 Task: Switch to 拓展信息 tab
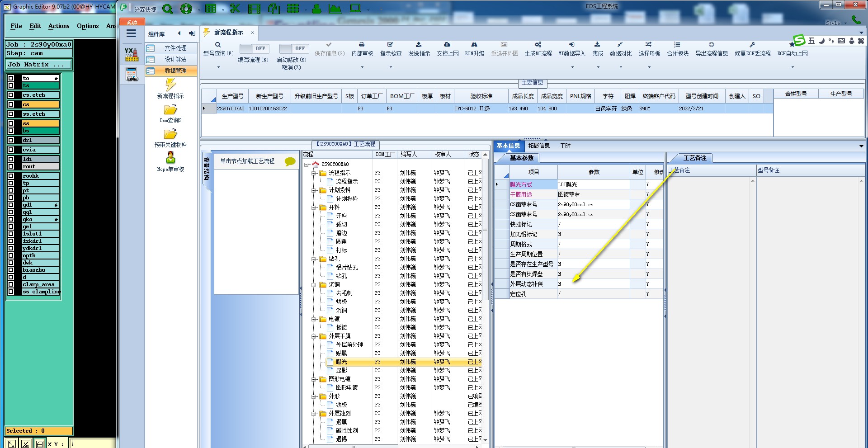[x=539, y=146]
